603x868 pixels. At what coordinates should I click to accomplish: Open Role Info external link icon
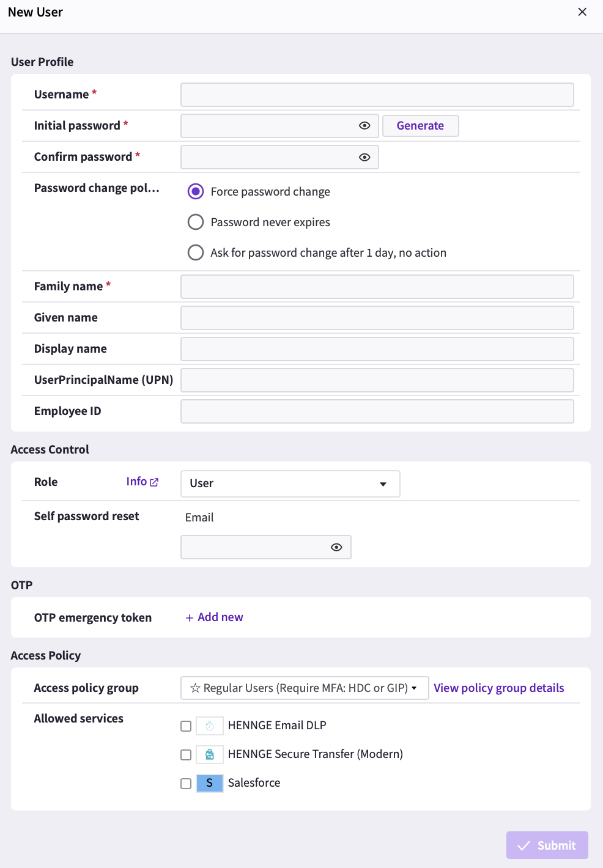click(x=154, y=482)
